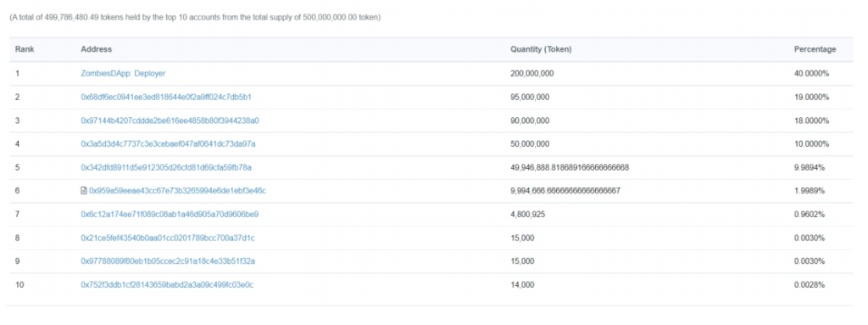Select percentage 0.0028%

810,284
